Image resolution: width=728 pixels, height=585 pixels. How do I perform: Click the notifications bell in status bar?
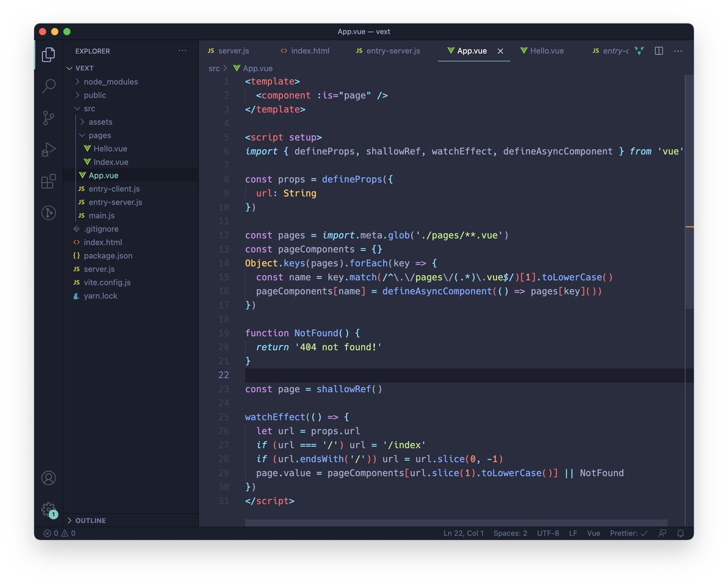pyautogui.click(x=681, y=533)
